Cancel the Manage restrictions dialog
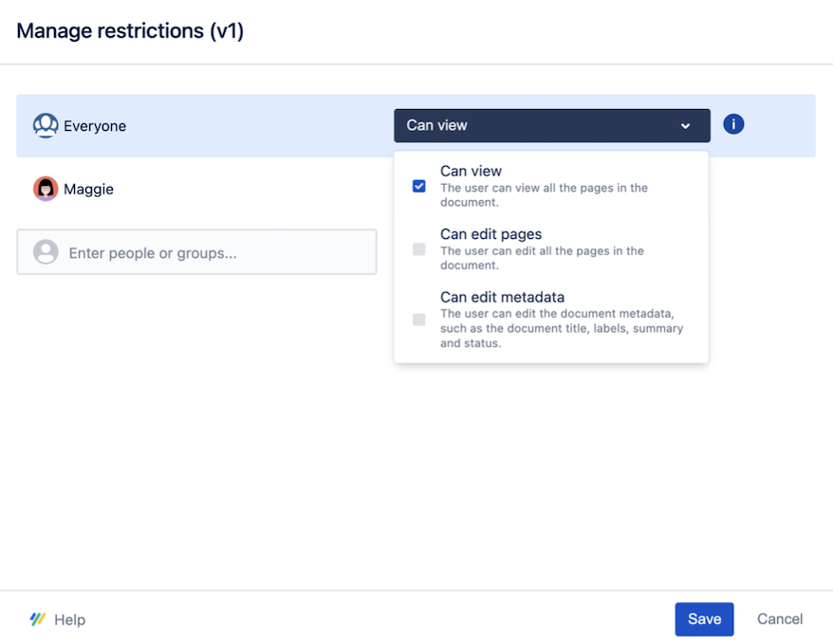 (x=779, y=618)
